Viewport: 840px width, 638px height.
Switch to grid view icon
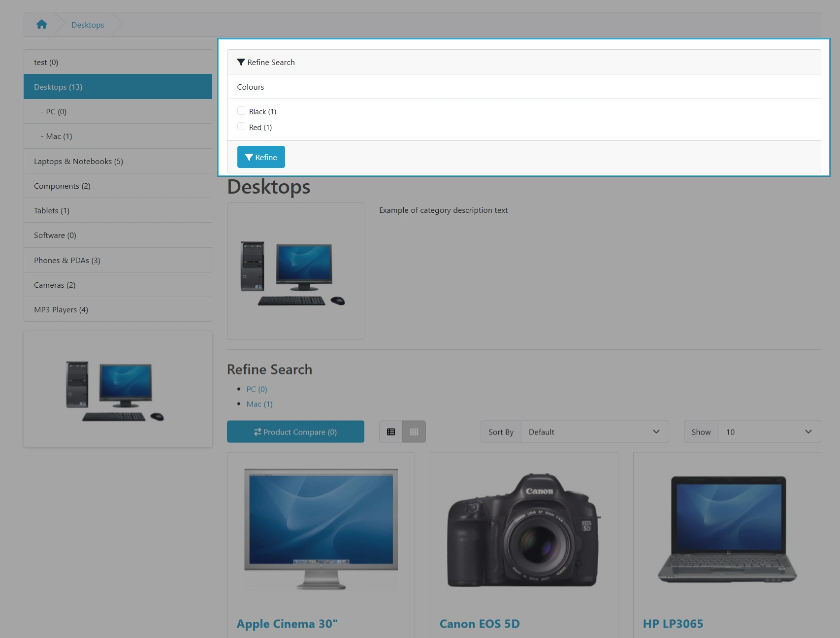414,432
